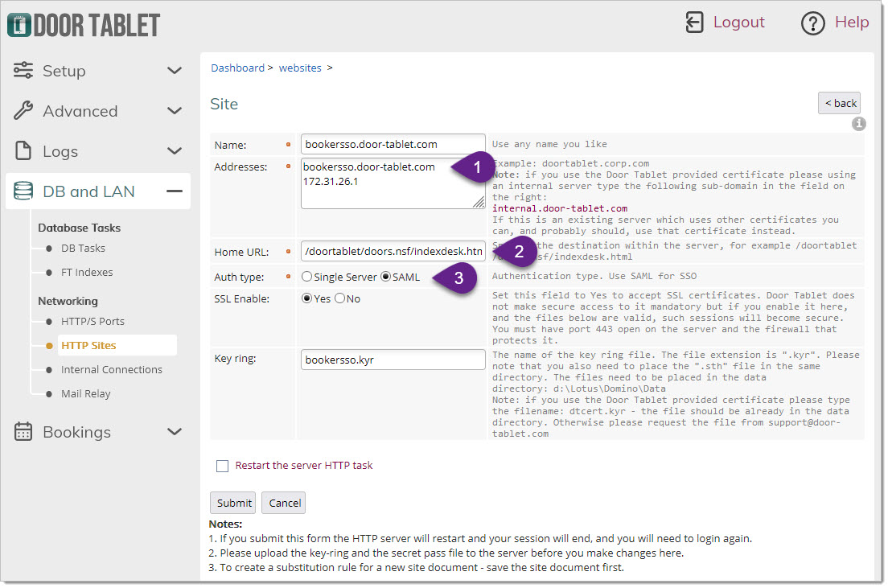888x588 pixels.
Task: Open HTTP/S Ports in Networking
Action: coord(92,321)
